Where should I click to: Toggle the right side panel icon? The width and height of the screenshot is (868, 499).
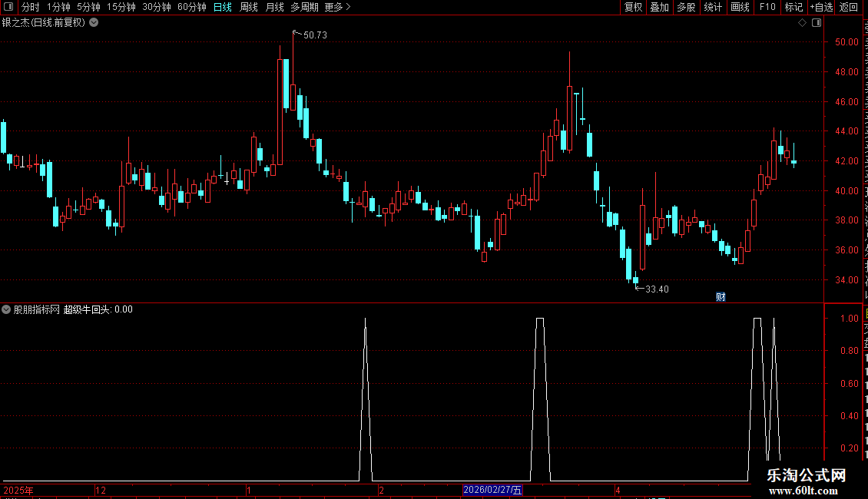(x=817, y=23)
